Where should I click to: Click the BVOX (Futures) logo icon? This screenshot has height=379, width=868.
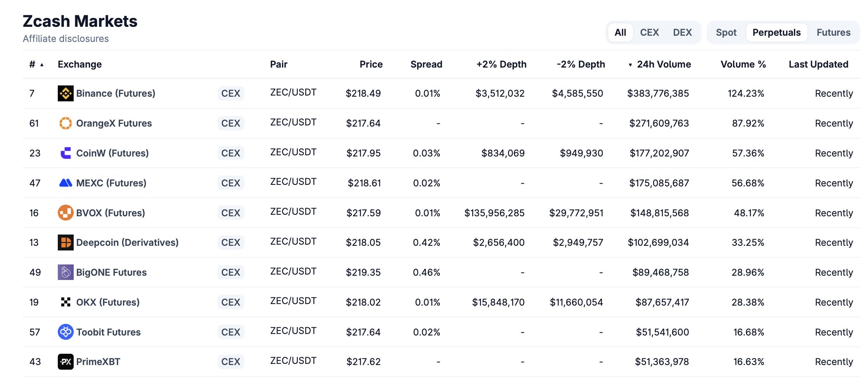click(66, 213)
